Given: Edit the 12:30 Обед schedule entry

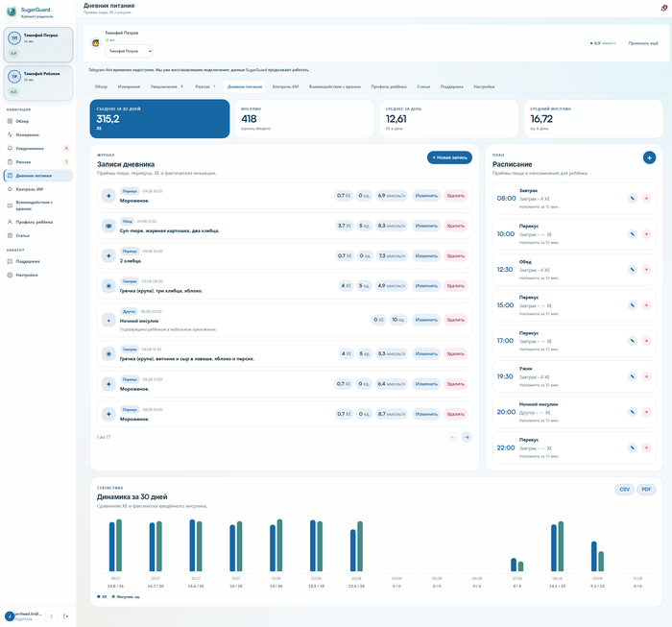Looking at the screenshot, I should [632, 270].
